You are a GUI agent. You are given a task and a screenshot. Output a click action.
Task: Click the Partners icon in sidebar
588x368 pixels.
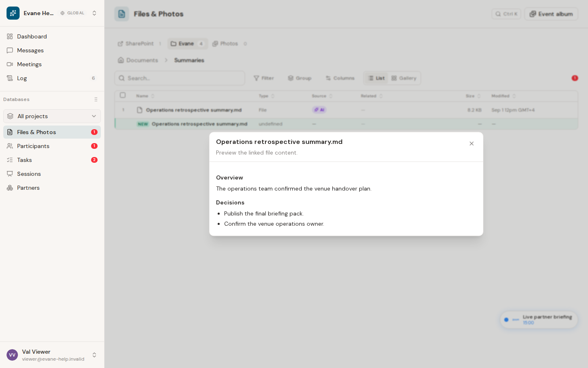coord(10,188)
